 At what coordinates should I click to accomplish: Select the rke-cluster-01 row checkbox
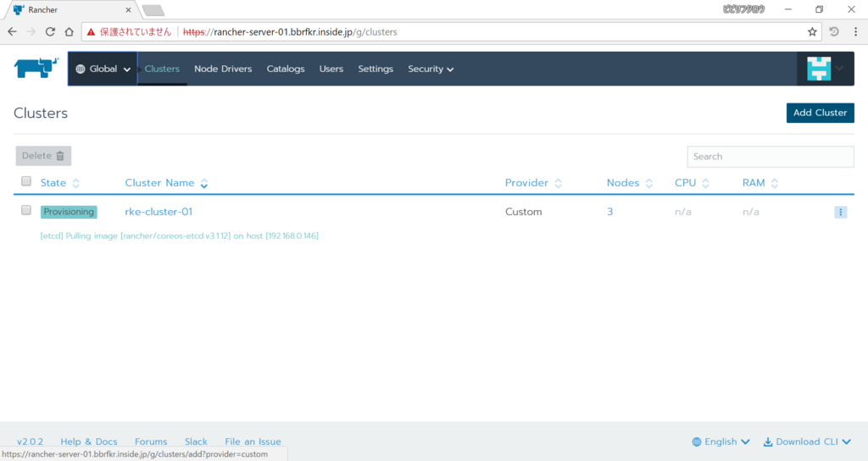[26, 210]
